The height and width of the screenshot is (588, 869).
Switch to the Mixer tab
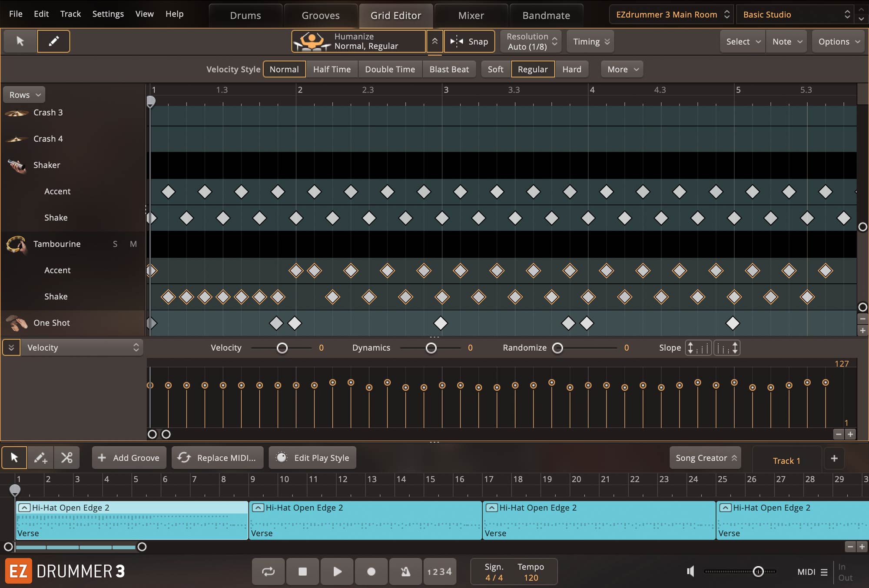[471, 16]
